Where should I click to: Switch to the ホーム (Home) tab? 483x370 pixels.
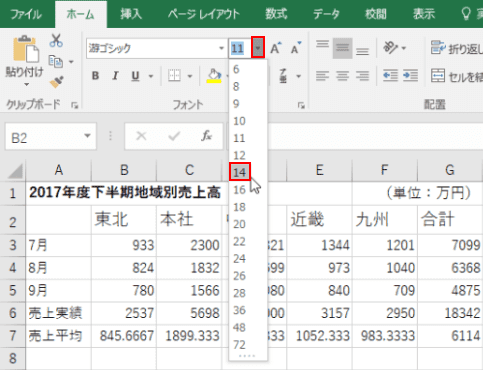(81, 14)
